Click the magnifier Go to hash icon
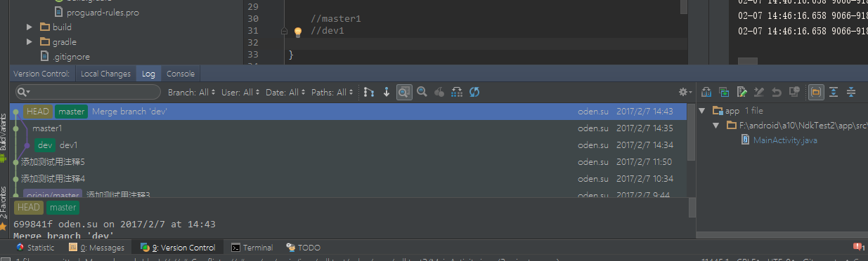Image resolution: width=868 pixels, height=261 pixels. (x=422, y=92)
